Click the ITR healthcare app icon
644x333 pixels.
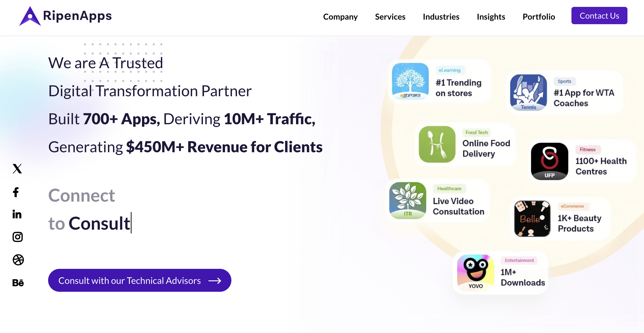pyautogui.click(x=408, y=200)
